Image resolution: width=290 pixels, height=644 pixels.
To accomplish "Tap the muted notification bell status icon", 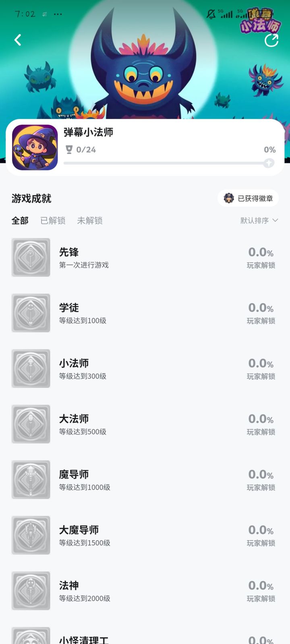I will click(x=211, y=14).
